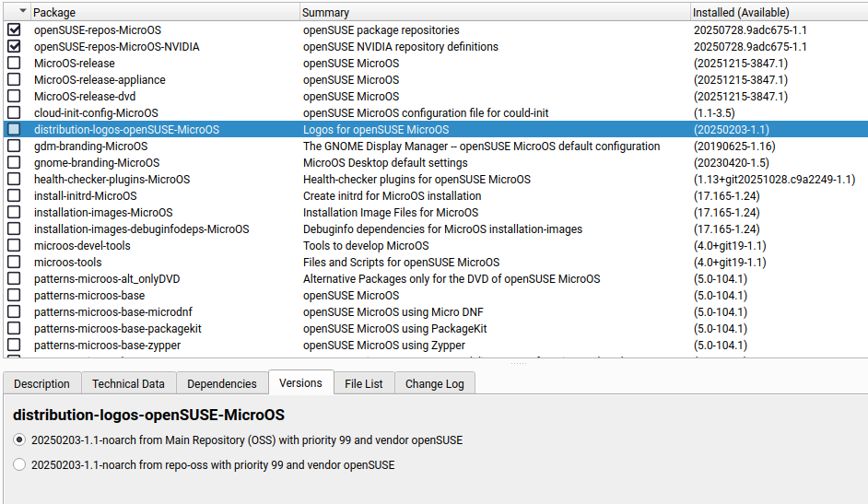Mark MicroOS-release for installation
Viewport: 868px width, 504px height.
coord(14,64)
